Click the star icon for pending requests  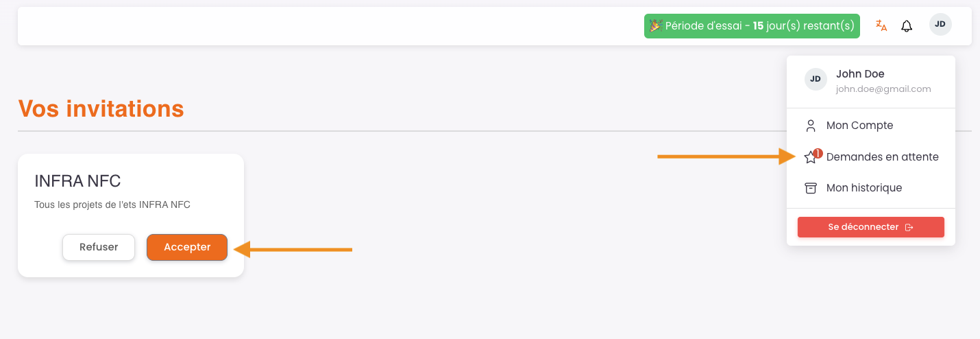pyautogui.click(x=810, y=158)
